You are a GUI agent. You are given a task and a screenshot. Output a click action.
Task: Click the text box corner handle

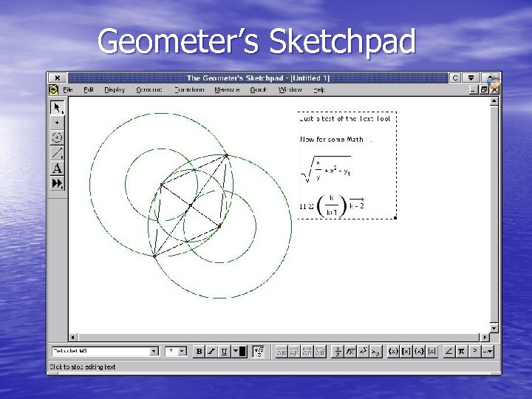click(x=395, y=218)
